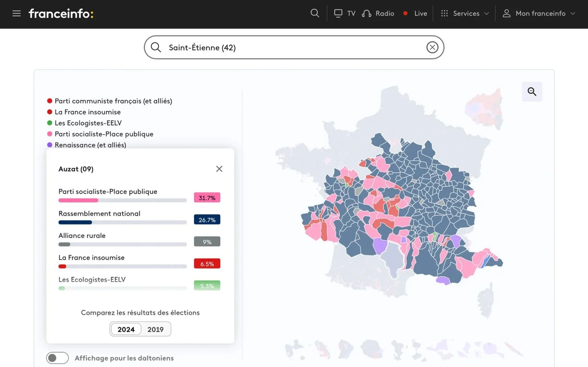Click Parti communiste français red legend dot
The image size is (588, 367).
tap(50, 101)
